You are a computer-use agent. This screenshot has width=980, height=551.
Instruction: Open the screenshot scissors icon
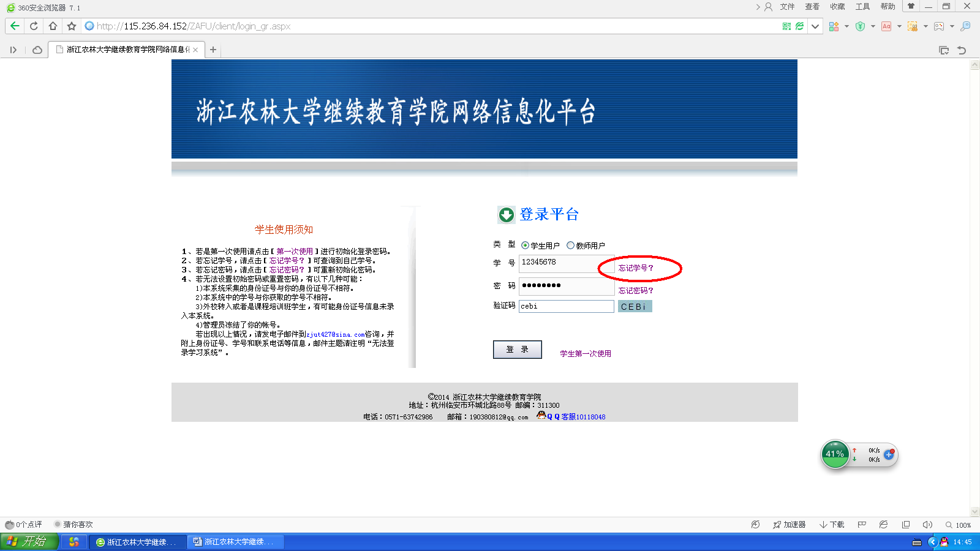pyautogui.click(x=913, y=26)
